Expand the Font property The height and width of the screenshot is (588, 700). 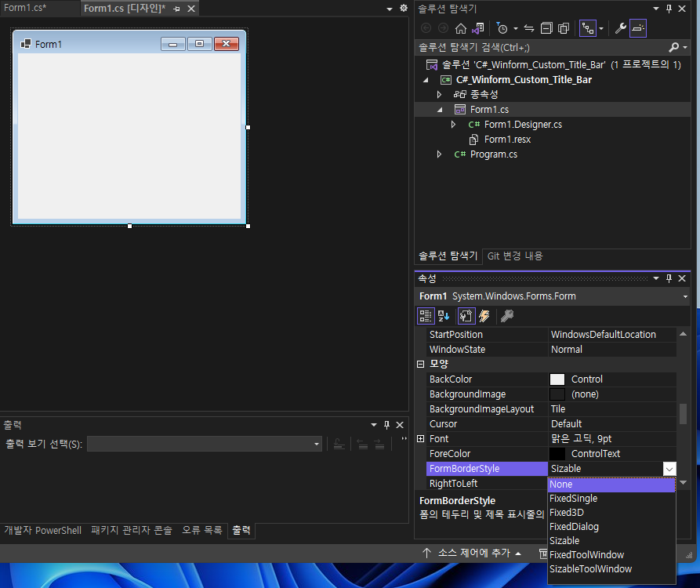[420, 439]
